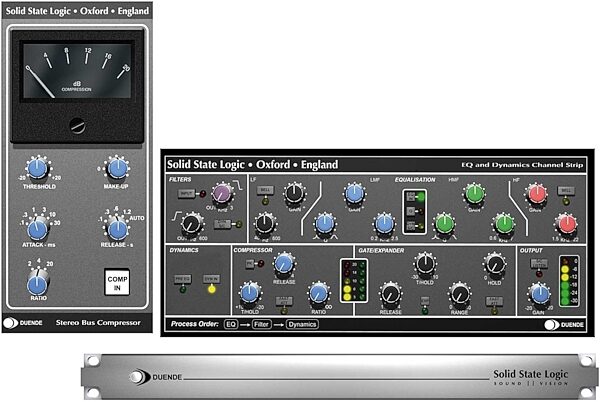Toggle the small gate button between Release and Range
600x402 pixels.
point(425,301)
